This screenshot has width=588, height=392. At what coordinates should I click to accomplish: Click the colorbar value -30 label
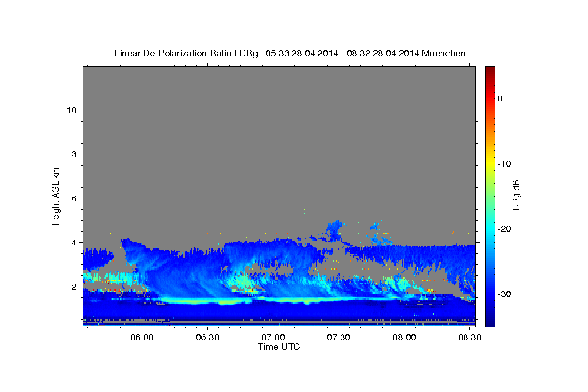click(x=504, y=294)
